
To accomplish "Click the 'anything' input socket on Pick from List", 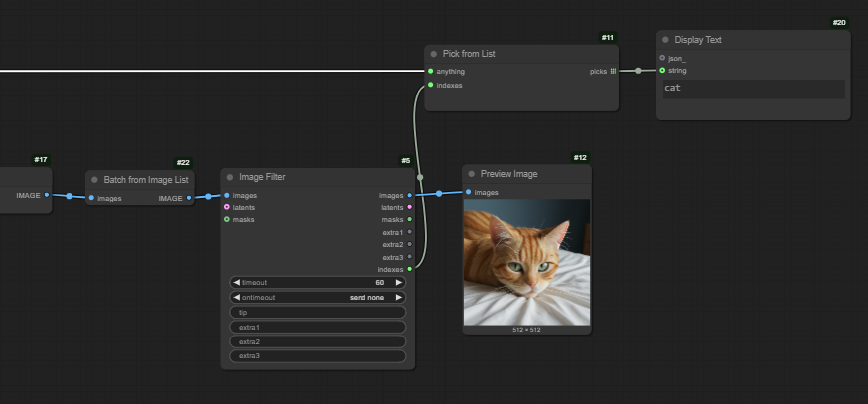I will [x=431, y=71].
